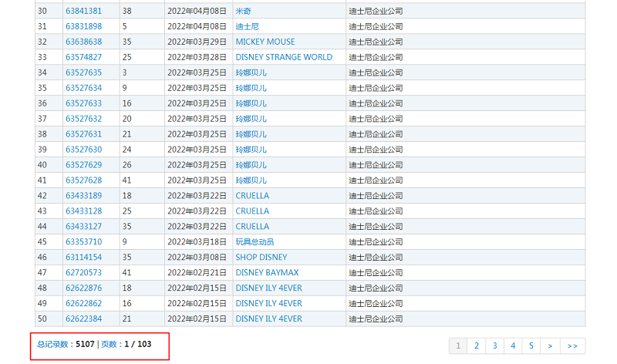
Task: Select the total records count 5107
Action: coord(85,344)
